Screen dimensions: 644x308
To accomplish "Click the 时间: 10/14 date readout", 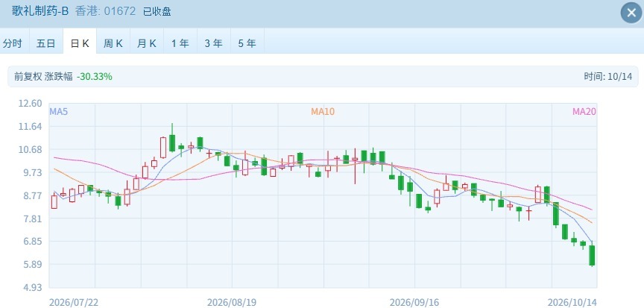I will [608, 76].
